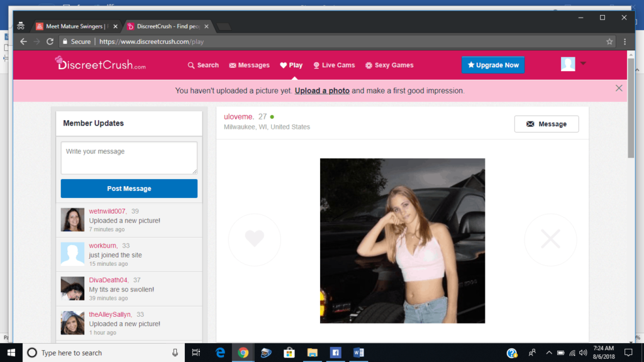Bookmark page with the star icon

coord(609,41)
